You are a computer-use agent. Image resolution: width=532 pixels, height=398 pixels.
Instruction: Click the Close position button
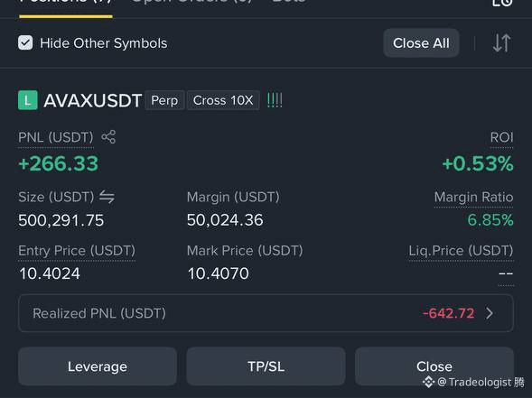pyautogui.click(x=434, y=366)
